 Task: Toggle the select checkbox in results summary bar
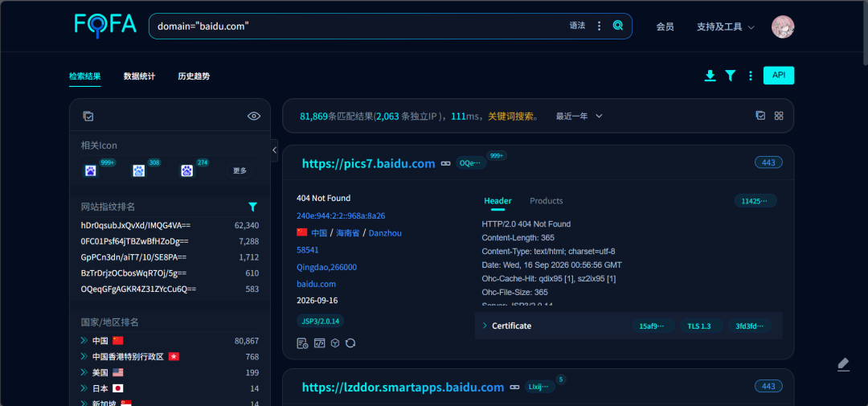(760, 116)
